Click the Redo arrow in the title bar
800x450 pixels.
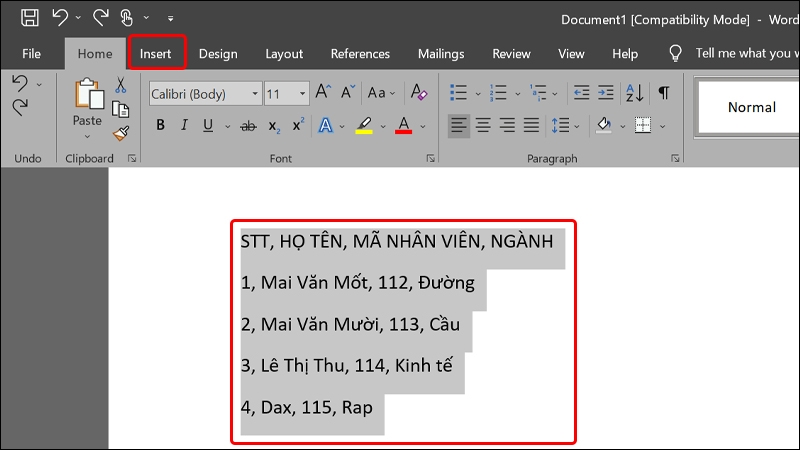[101, 18]
